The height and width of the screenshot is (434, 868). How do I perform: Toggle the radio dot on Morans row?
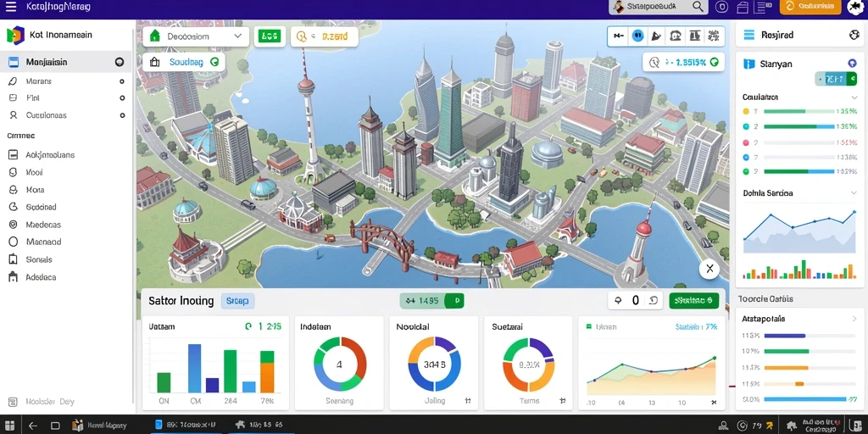tap(122, 81)
